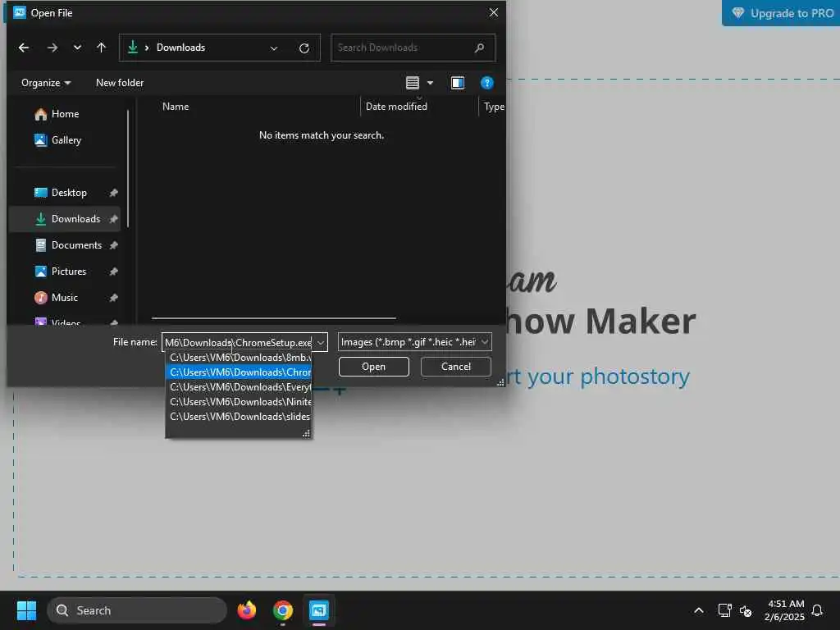Click the downloads icon in address bar

pos(133,48)
